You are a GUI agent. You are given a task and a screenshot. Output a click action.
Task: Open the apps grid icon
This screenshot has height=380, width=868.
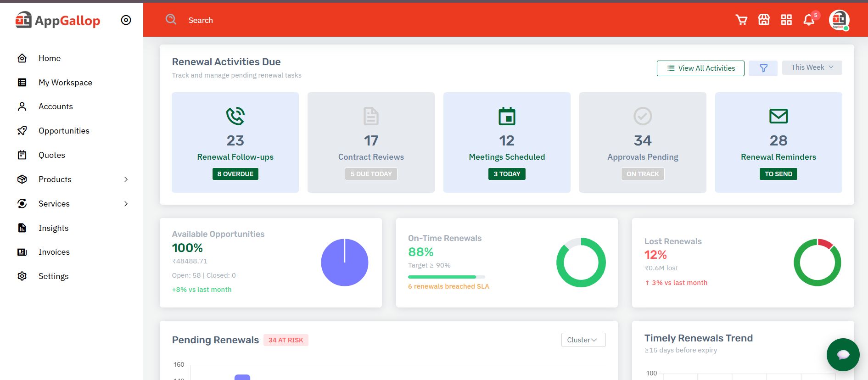click(786, 20)
